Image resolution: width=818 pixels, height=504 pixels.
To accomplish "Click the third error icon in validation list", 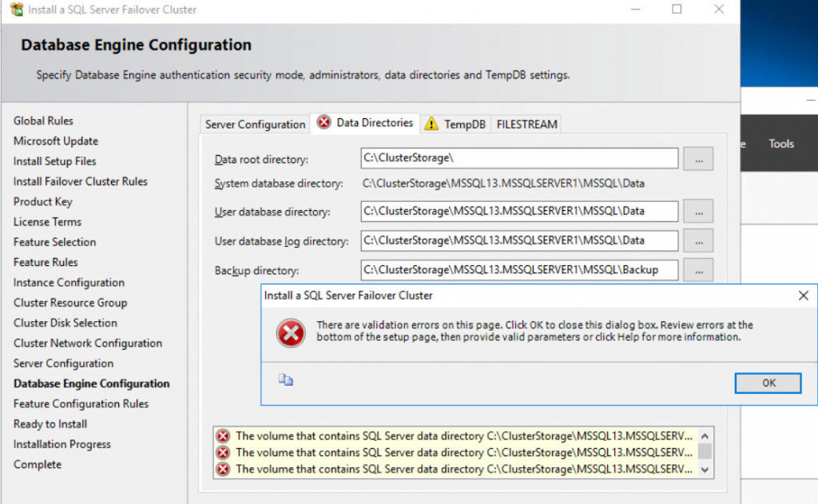I will click(x=224, y=469).
